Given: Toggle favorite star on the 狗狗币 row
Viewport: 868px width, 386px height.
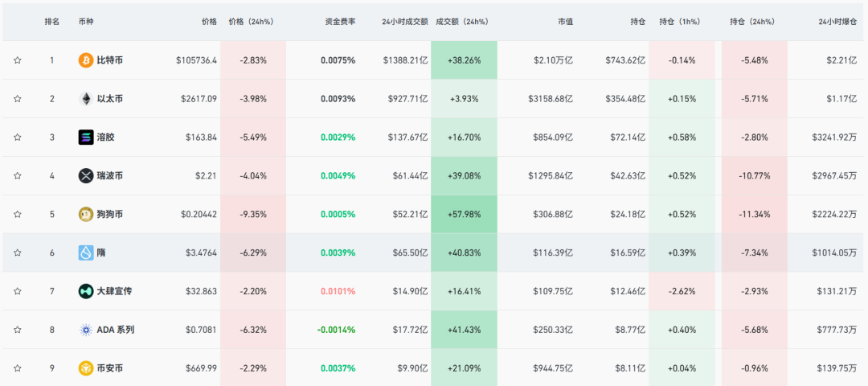Looking at the screenshot, I should tap(17, 214).
